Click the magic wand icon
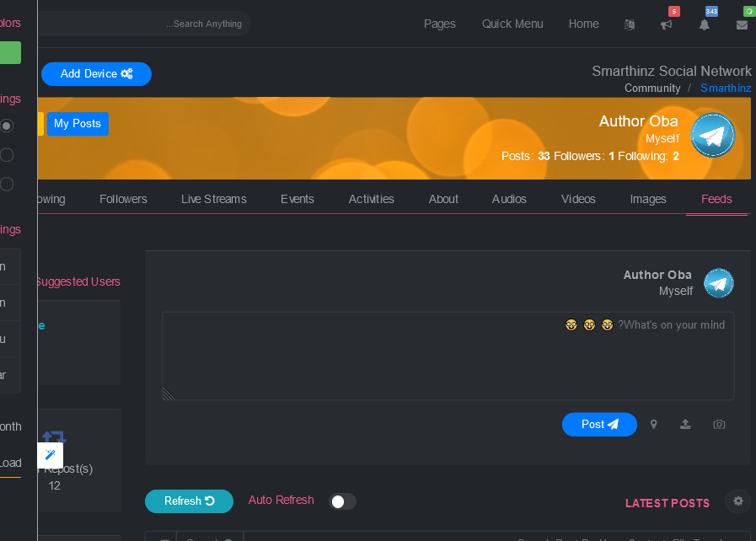Image resolution: width=756 pixels, height=541 pixels. [x=51, y=455]
